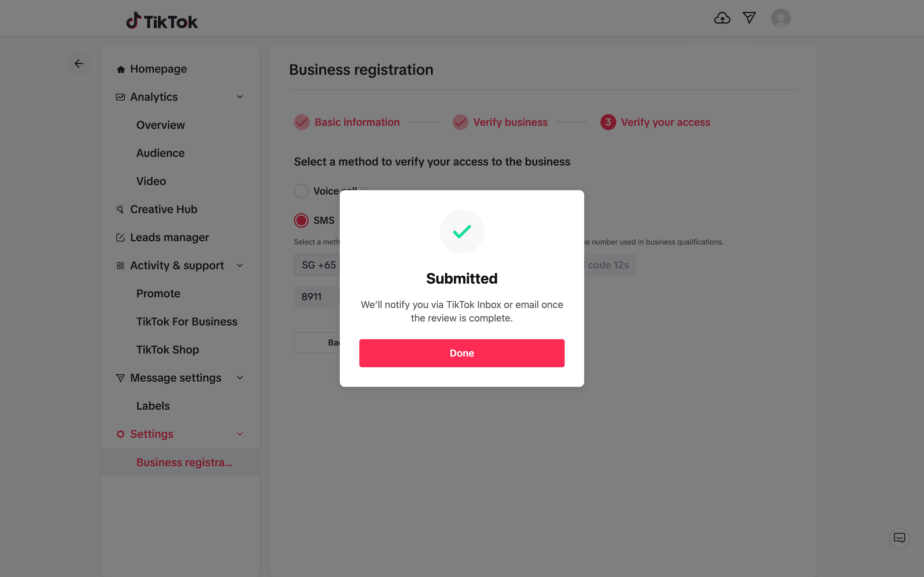Click the Creative Hub lightbulb icon
The image size is (924, 577).
(120, 209)
